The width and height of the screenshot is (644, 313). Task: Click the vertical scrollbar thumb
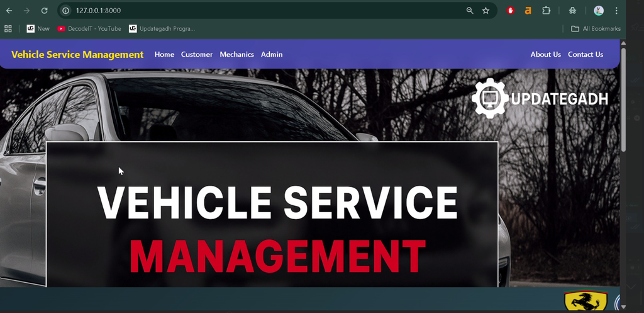(623, 100)
